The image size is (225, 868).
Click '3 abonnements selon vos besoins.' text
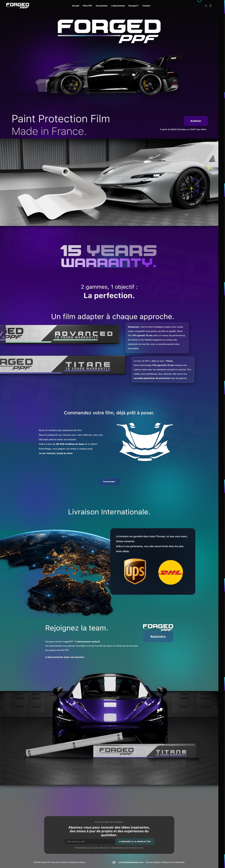coord(65,657)
